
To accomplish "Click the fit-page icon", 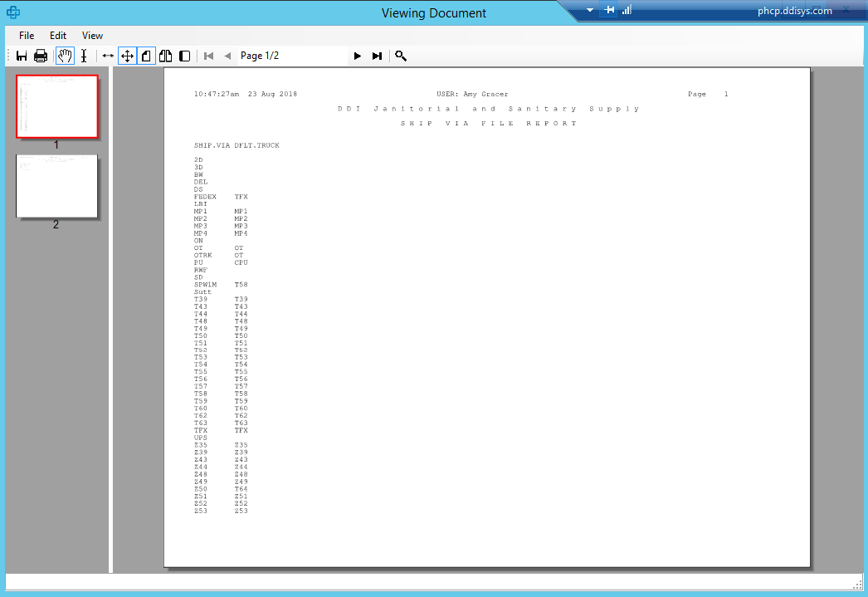I will coord(126,56).
